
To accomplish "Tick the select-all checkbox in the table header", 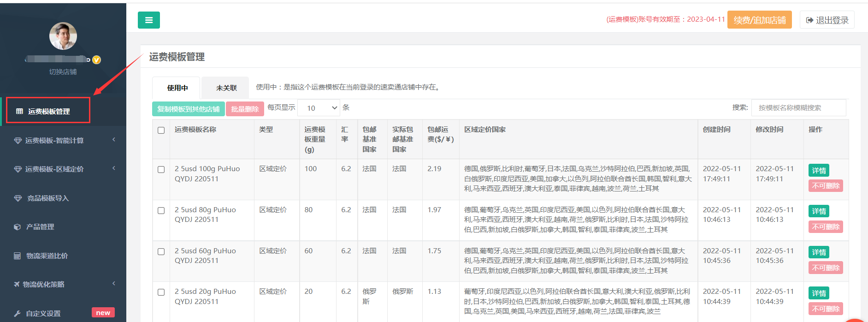I will [161, 130].
